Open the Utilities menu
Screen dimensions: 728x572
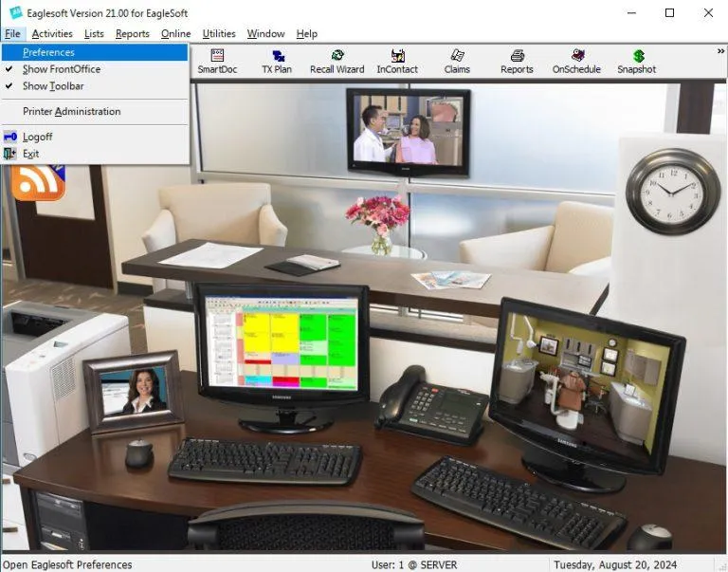click(x=219, y=34)
